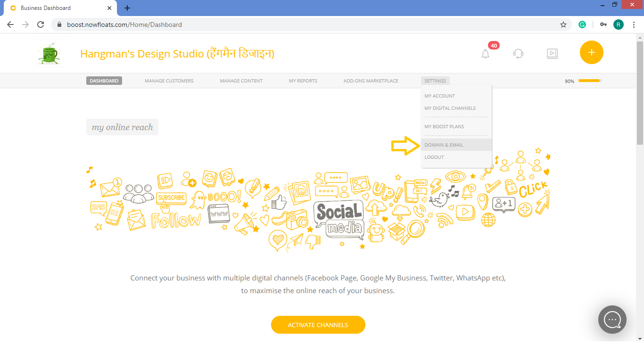Bookmark the page using the star icon
Viewport: 644px width, 362px height.
(563, 24)
